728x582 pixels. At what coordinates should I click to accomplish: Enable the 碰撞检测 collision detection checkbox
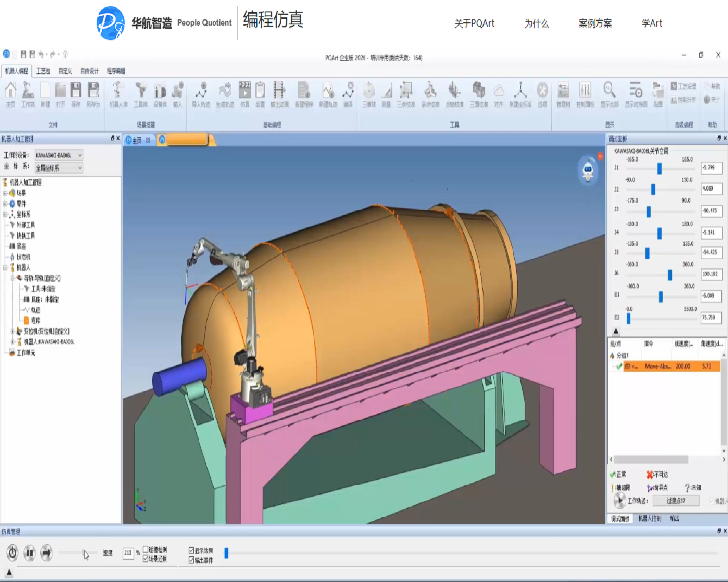(146, 550)
